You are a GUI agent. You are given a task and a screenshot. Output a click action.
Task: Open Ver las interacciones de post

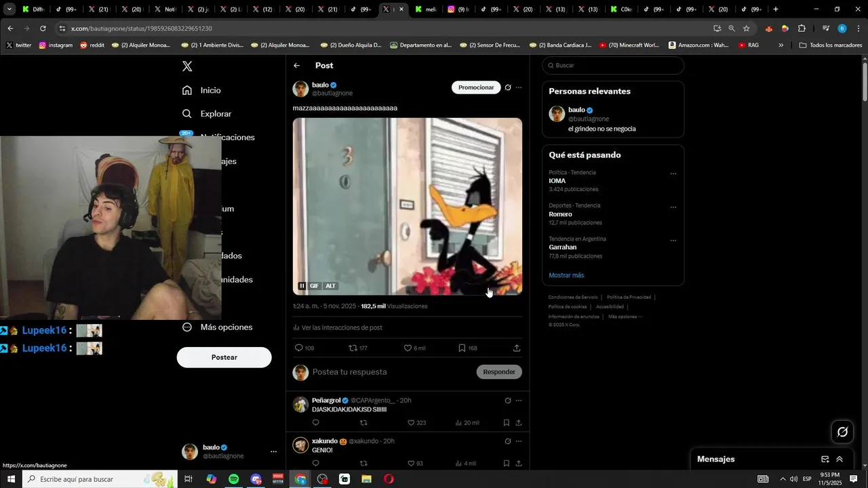338,327
